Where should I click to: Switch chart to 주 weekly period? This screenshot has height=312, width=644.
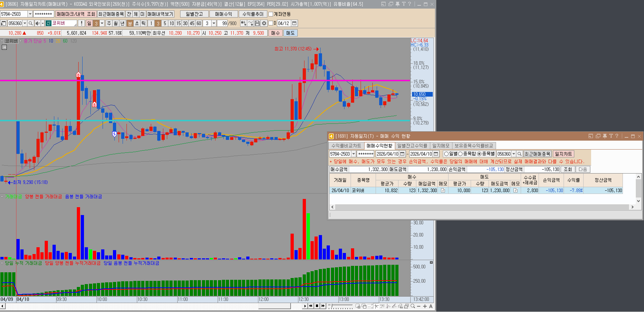[x=109, y=23]
